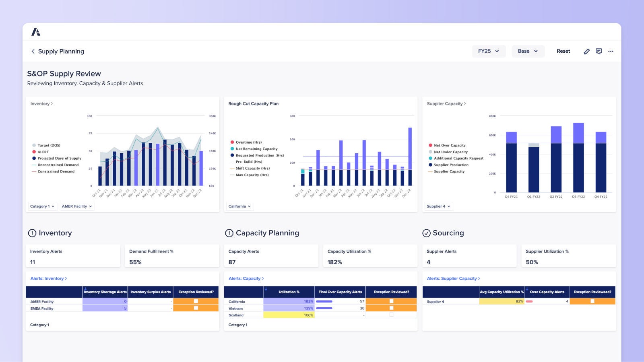Click the back arrow beside Supply Planning
Screen dimensions: 644x362
click(33, 51)
